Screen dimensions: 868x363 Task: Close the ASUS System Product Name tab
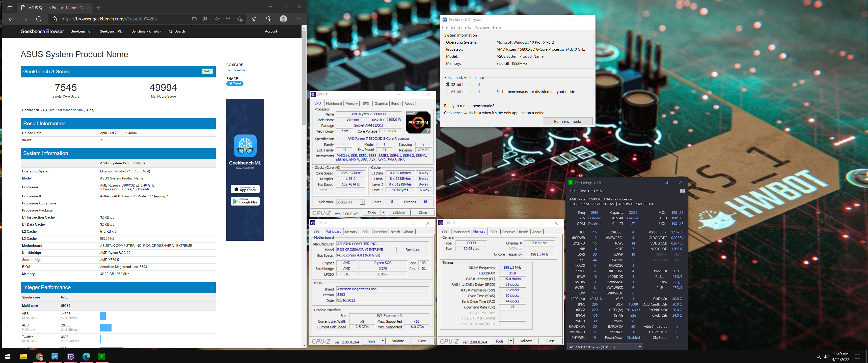[88, 8]
